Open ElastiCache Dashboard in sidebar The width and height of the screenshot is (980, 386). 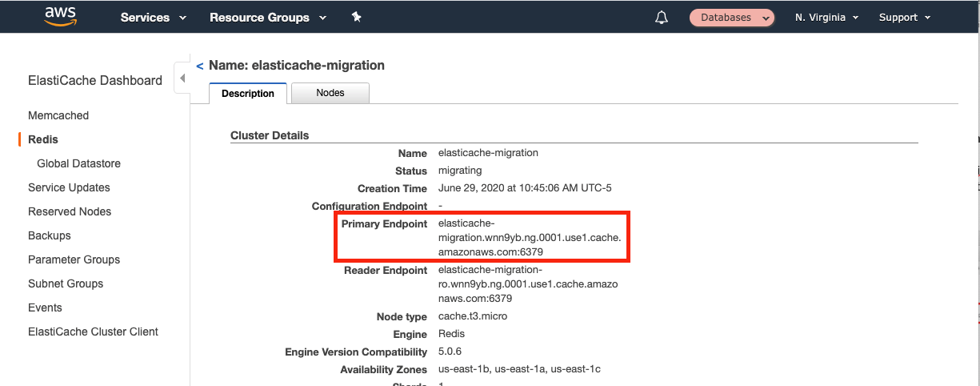(x=95, y=80)
